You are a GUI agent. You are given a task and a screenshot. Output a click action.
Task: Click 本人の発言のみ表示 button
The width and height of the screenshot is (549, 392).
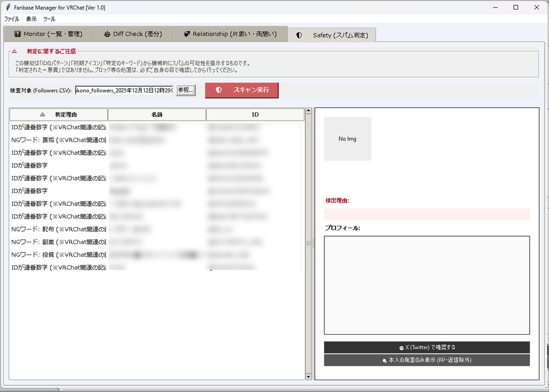click(x=426, y=360)
